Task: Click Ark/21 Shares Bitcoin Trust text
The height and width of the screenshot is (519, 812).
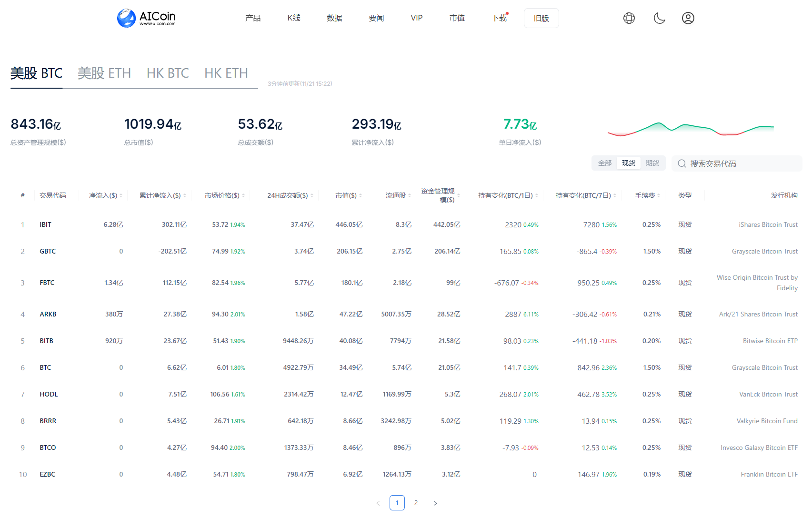Action: pyautogui.click(x=758, y=314)
